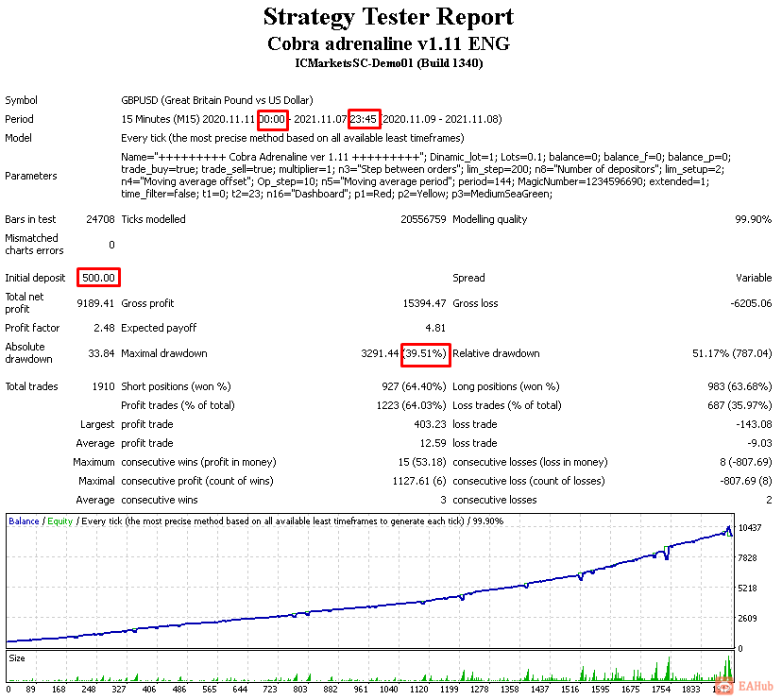Click the relative drawdown value '51.17% (787.04)'
This screenshot has width=782, height=700.
[x=732, y=353]
